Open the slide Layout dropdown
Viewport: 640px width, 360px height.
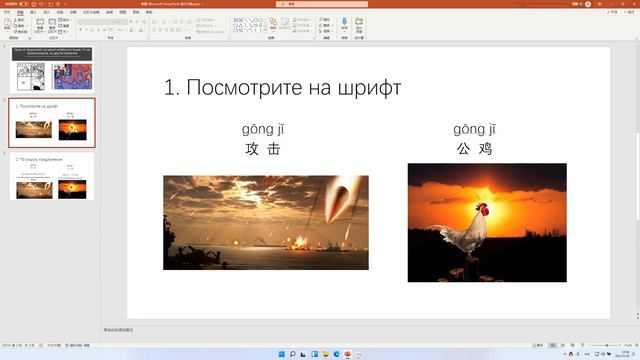coord(64,20)
